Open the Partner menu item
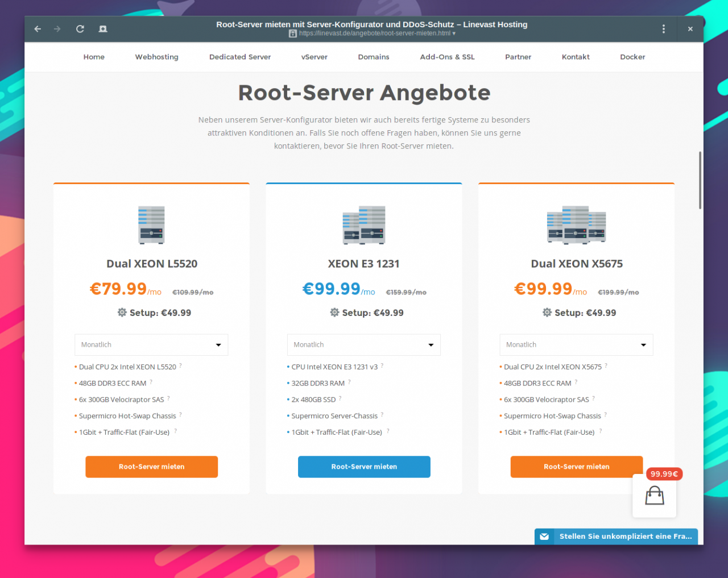This screenshot has width=728, height=578. pyautogui.click(x=518, y=57)
